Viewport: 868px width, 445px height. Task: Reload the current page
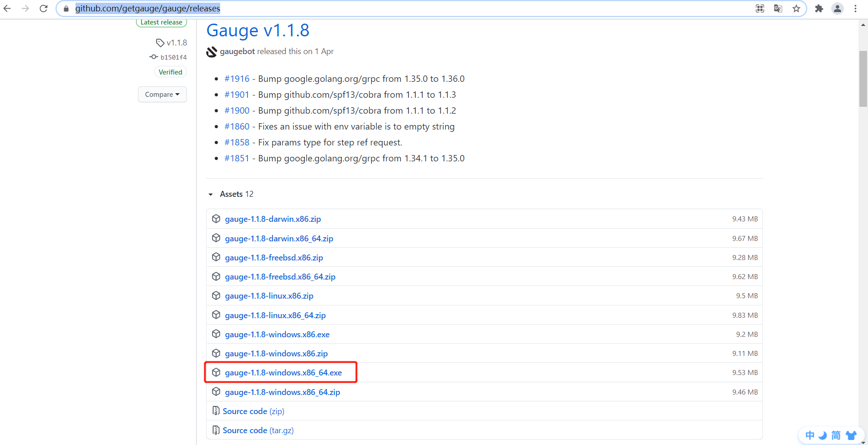44,9
